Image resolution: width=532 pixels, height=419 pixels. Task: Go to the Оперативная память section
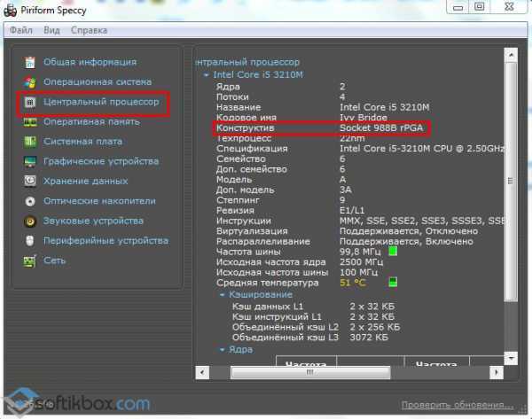91,121
